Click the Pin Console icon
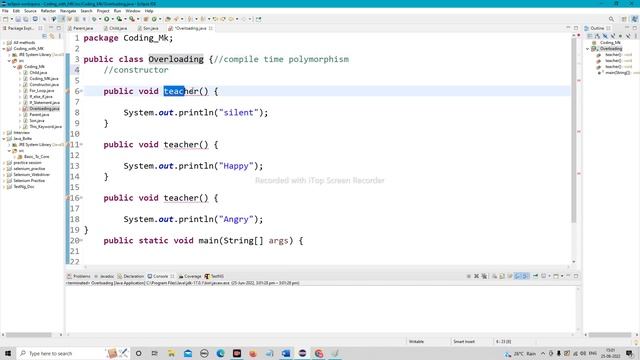The image size is (640, 360). (x=535, y=276)
